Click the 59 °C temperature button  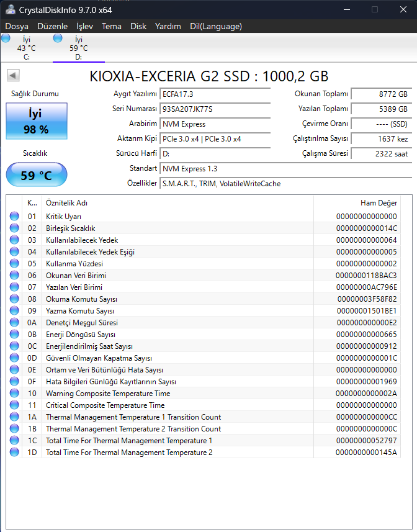click(x=37, y=174)
